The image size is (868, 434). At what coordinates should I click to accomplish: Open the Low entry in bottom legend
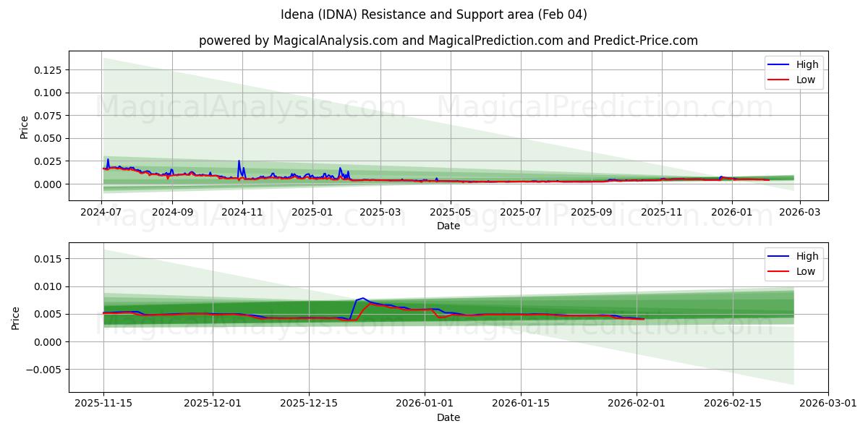(x=793, y=271)
